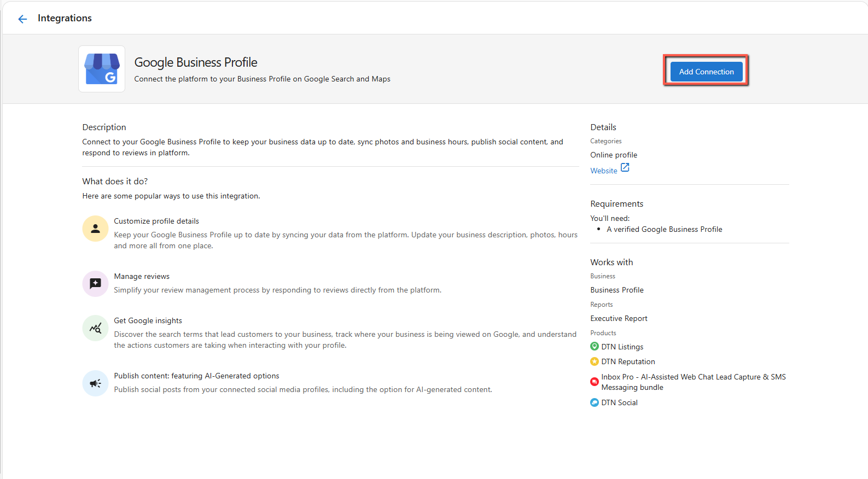Click the Categories label under Details
868x479 pixels.
point(605,141)
